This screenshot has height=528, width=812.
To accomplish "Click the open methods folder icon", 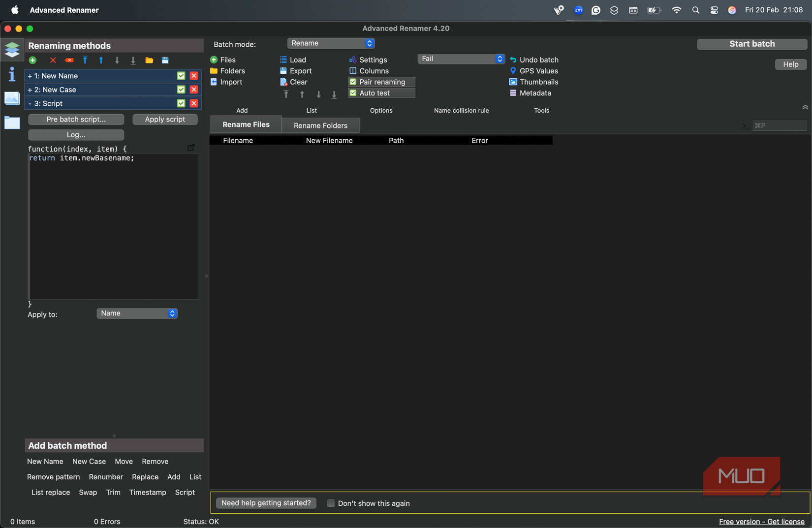I will (149, 60).
